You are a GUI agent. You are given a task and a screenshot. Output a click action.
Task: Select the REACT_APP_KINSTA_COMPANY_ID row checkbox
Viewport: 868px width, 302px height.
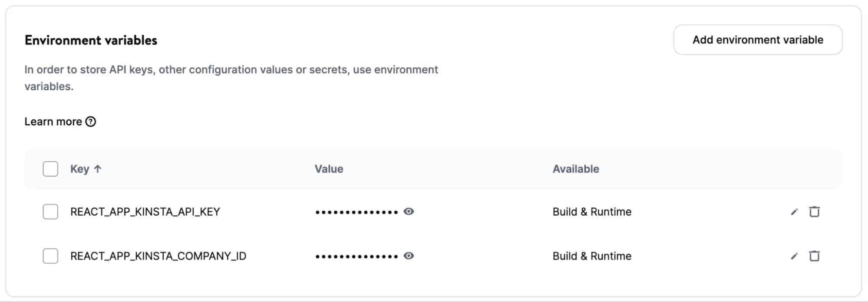pos(50,256)
